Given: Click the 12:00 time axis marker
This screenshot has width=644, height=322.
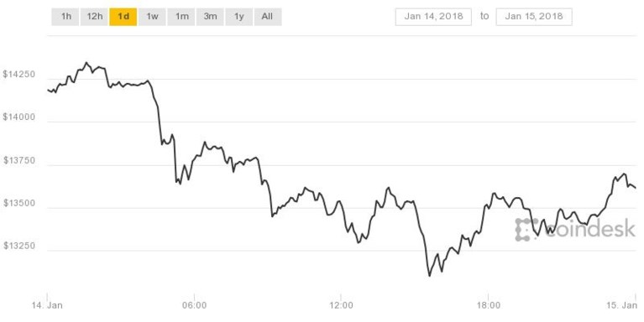Looking at the screenshot, I should [x=341, y=305].
